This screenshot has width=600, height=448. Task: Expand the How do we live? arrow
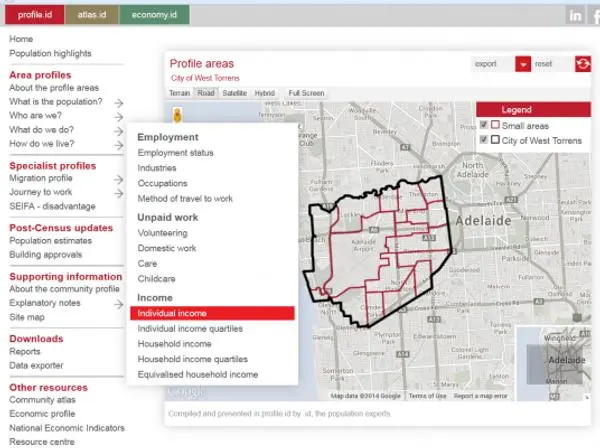[x=119, y=145]
